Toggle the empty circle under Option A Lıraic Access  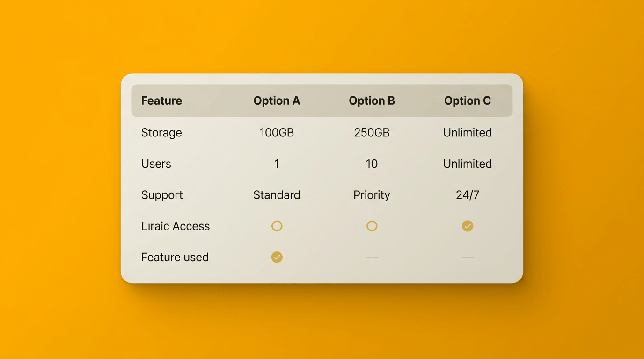277,226
